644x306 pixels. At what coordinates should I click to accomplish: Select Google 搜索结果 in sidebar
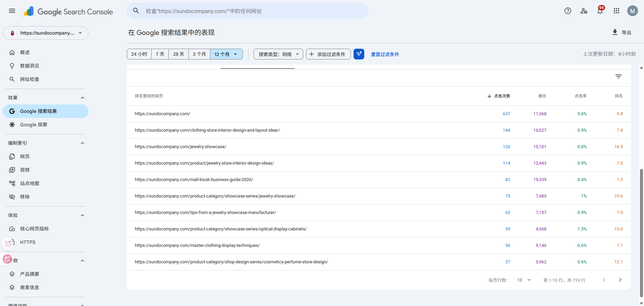(46, 111)
